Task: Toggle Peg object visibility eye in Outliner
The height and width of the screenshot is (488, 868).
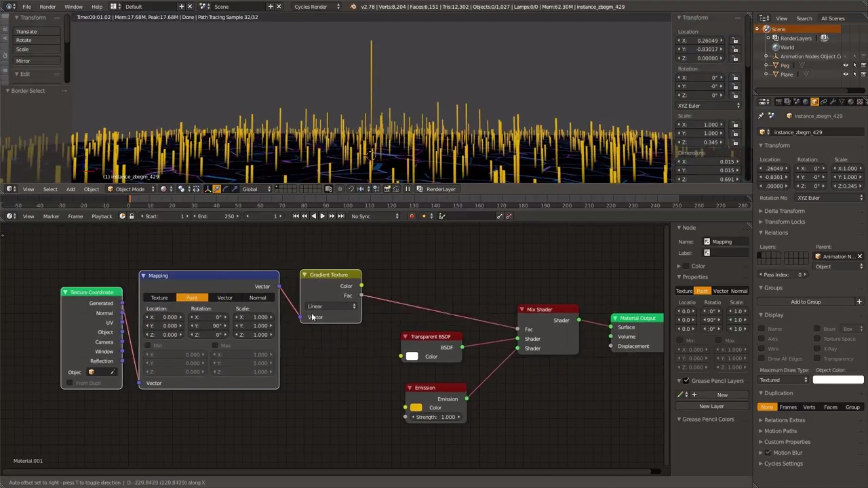Action: pos(846,65)
